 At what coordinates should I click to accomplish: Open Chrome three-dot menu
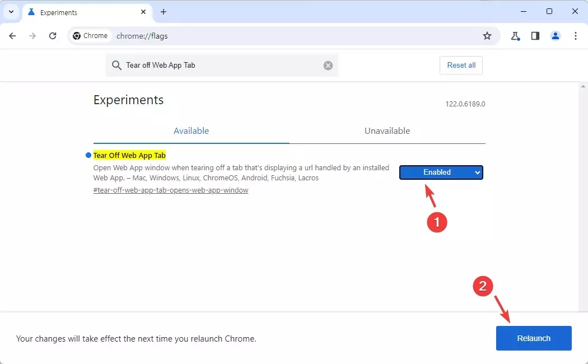(576, 36)
